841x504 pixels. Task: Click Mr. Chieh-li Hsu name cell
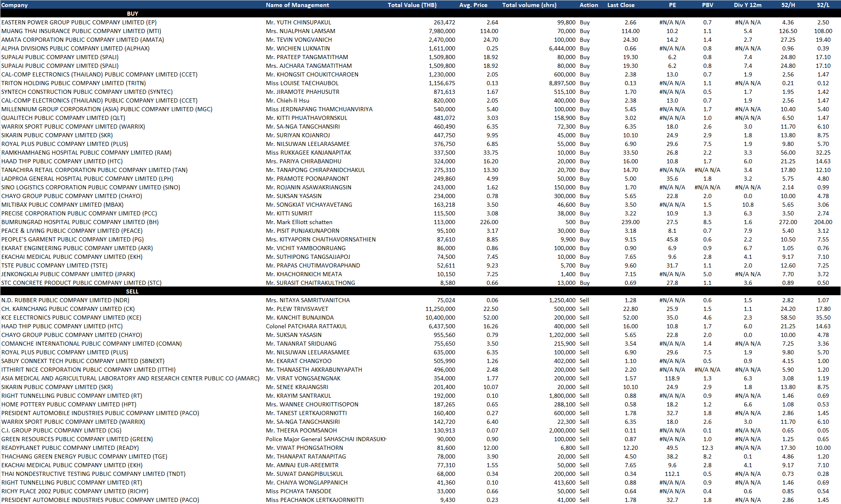287,100
